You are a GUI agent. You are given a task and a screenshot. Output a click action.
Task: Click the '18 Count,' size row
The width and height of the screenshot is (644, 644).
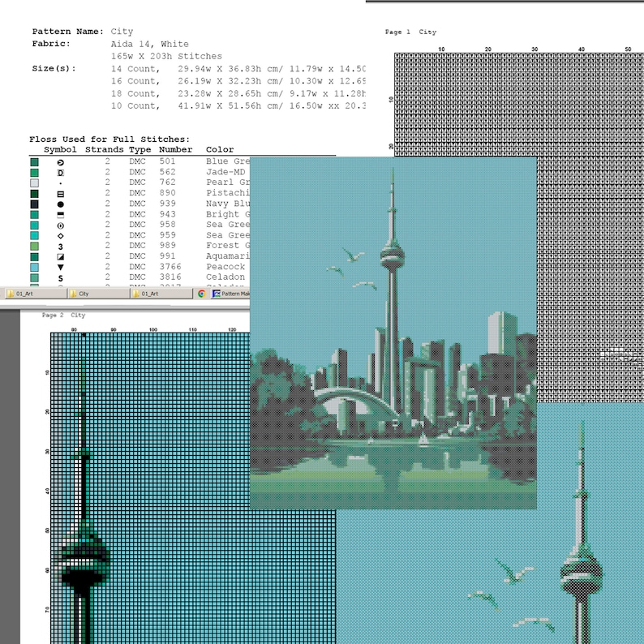[238, 93]
